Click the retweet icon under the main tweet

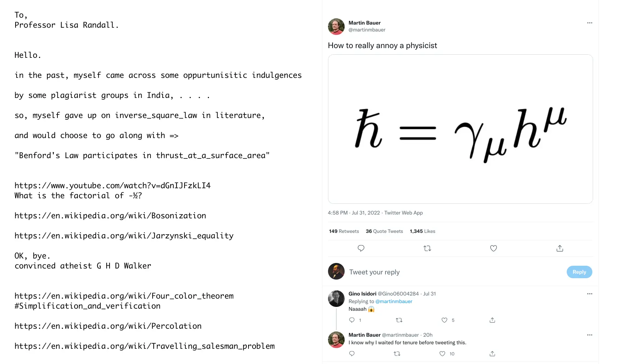click(427, 248)
